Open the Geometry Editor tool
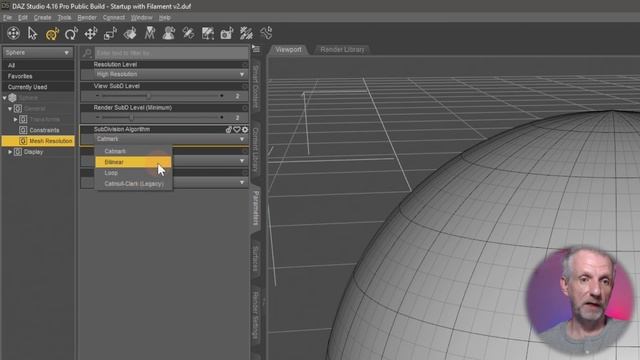 [x=149, y=33]
